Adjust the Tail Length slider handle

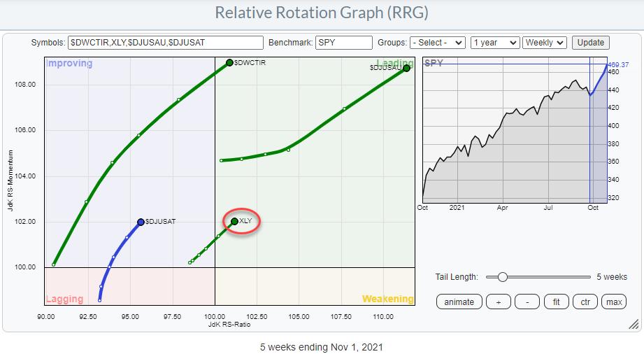tap(501, 277)
